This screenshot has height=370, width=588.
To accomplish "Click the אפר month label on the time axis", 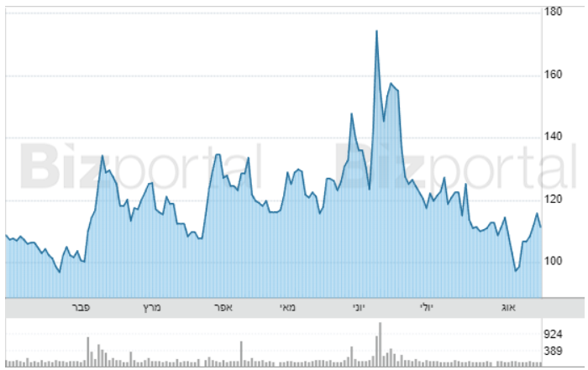I will pos(223,308).
